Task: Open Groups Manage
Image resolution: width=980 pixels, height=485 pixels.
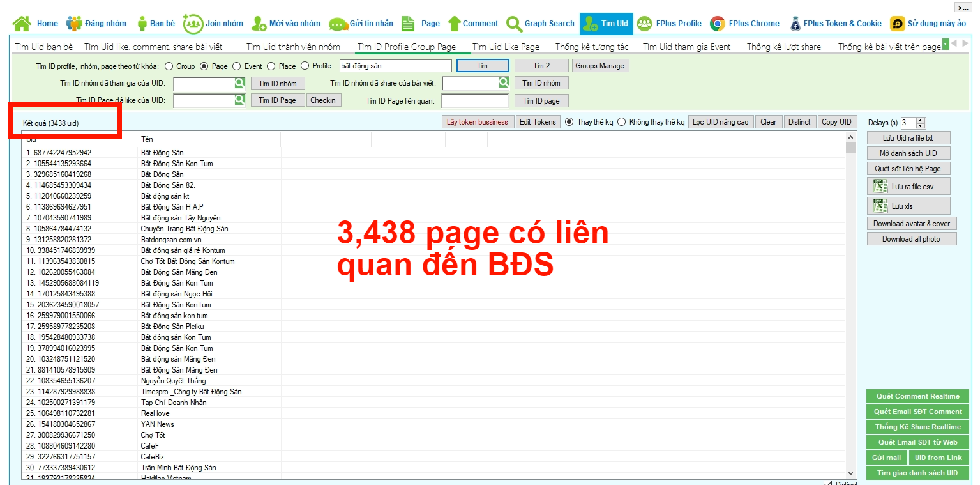Action: pos(600,66)
